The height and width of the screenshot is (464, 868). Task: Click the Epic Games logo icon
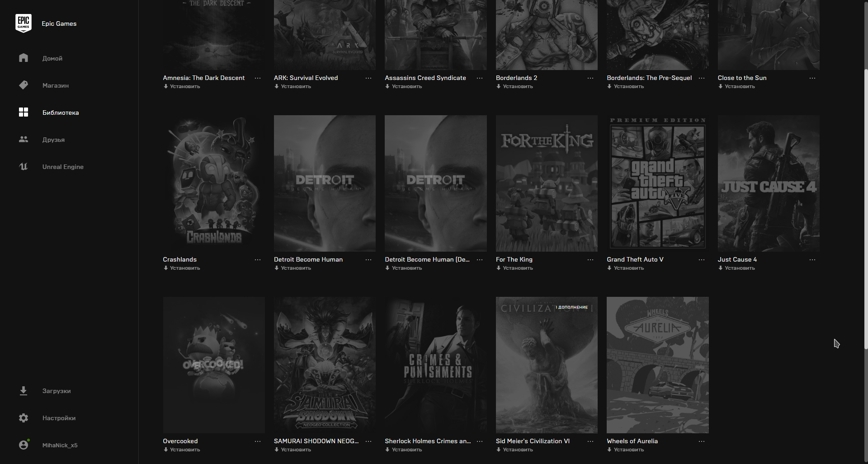point(24,23)
